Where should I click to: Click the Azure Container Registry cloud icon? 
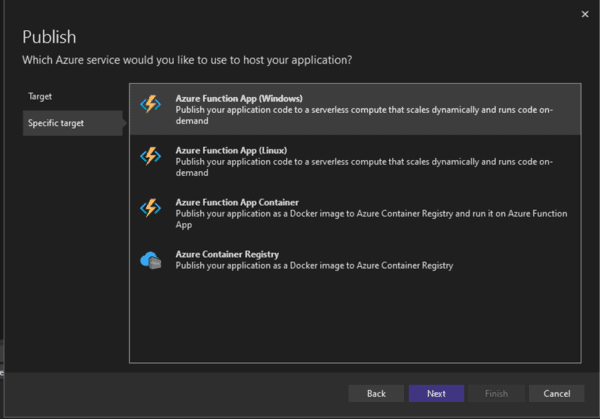click(x=150, y=260)
